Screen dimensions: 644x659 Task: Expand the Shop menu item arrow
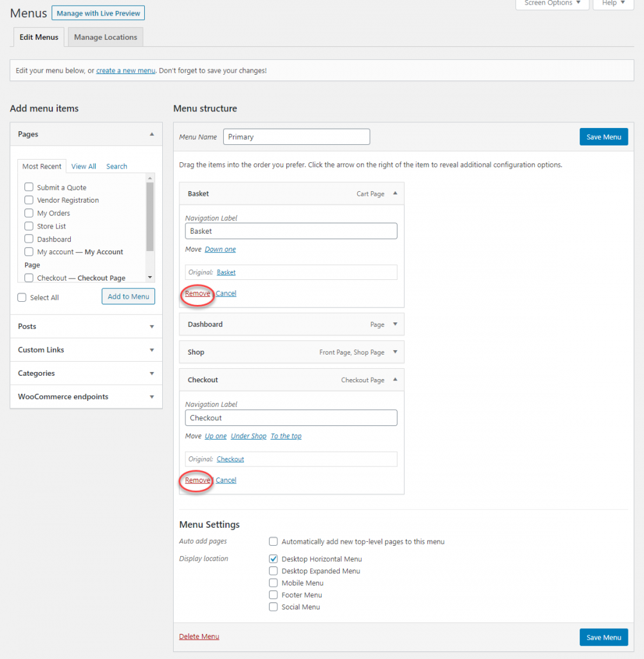point(395,352)
